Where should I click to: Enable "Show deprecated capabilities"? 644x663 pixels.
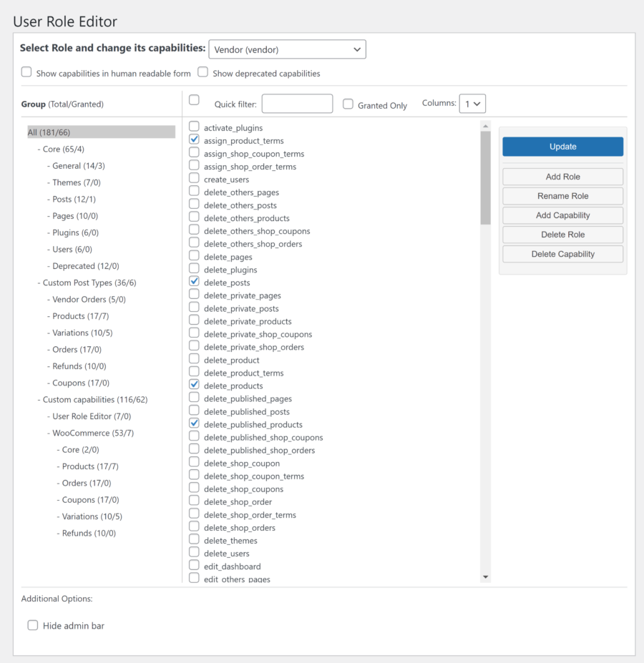[x=201, y=72]
